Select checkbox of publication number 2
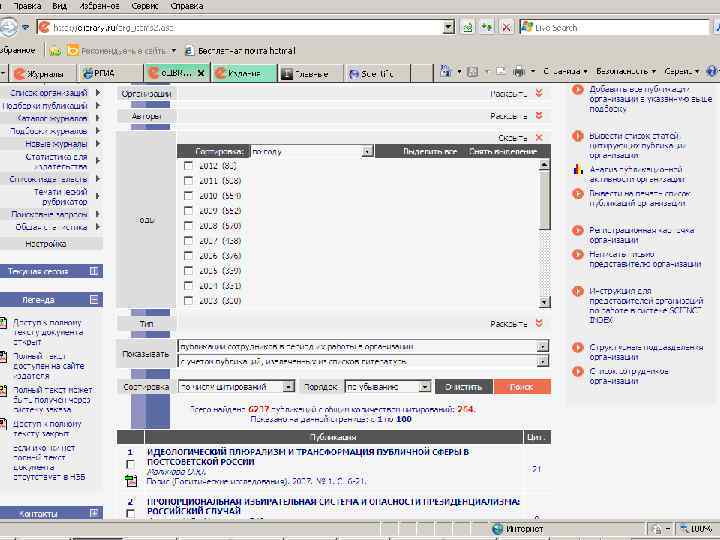The height and width of the screenshot is (540, 720). [130, 513]
